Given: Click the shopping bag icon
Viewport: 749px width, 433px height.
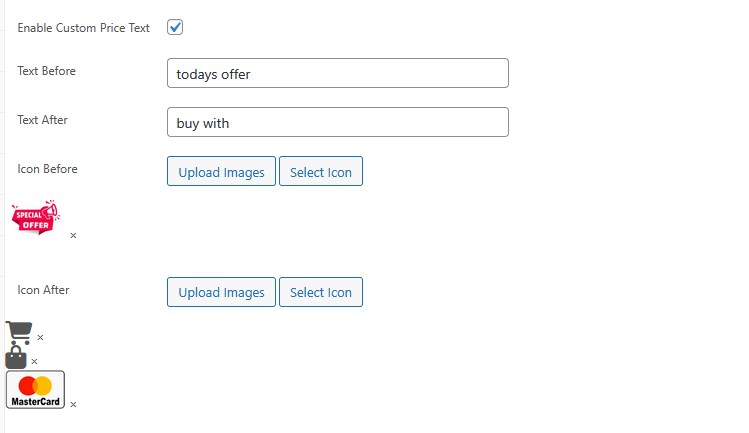Looking at the screenshot, I should (x=15, y=357).
